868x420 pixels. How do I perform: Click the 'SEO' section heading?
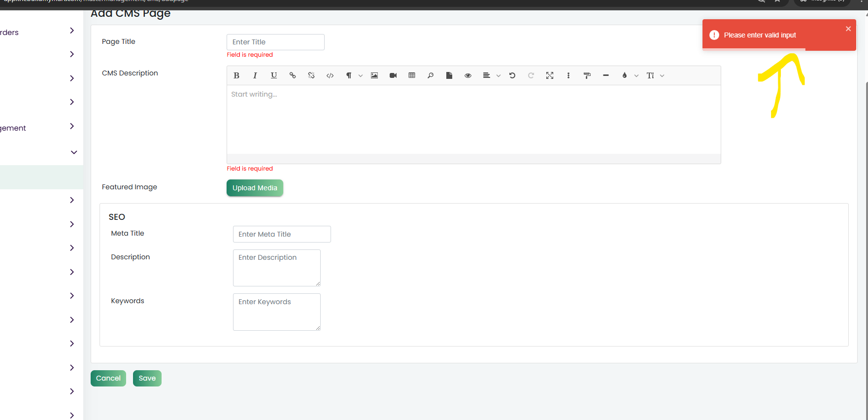pos(117,217)
